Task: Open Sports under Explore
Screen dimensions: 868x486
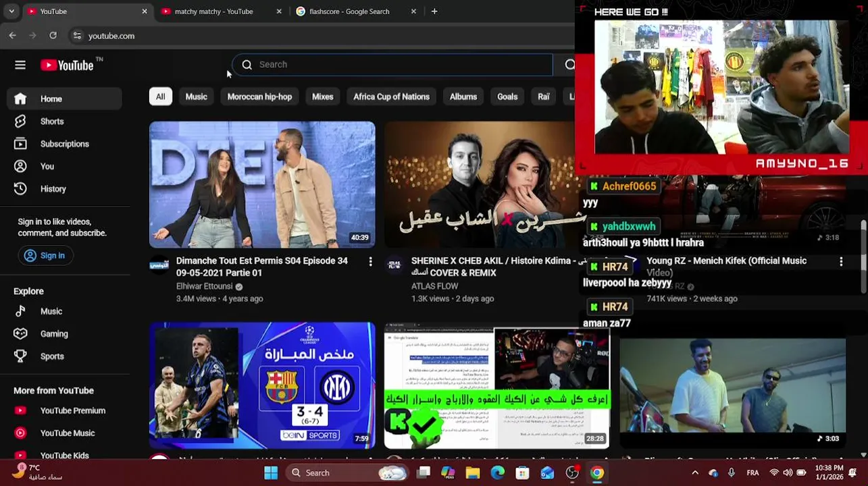Action: [64, 356]
